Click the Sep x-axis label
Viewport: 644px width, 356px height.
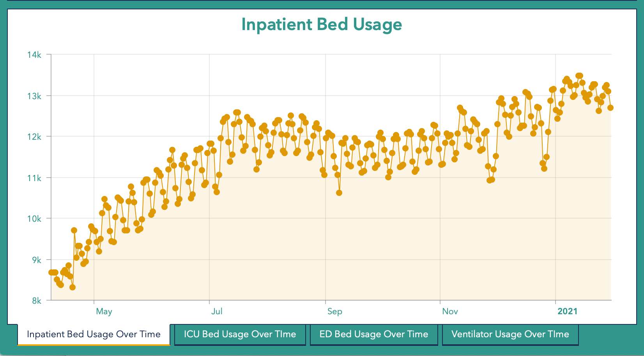click(x=334, y=311)
